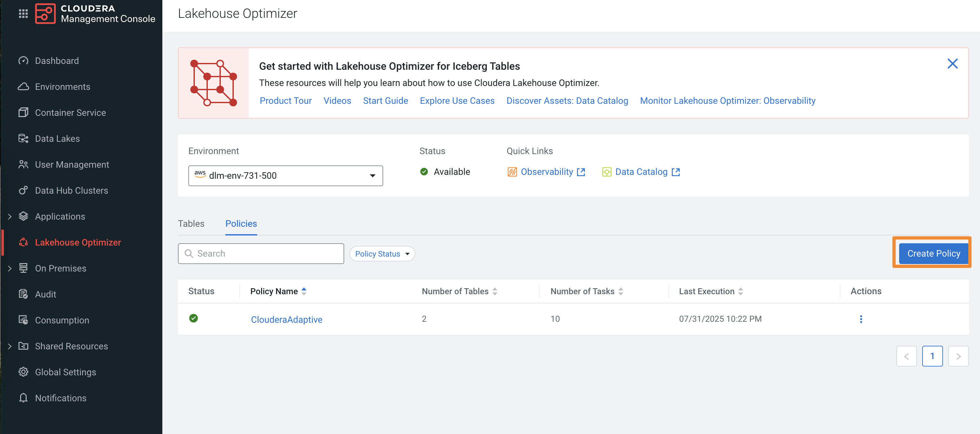The height and width of the screenshot is (434, 980).
Task: Click the Create Policy button
Action: click(933, 253)
